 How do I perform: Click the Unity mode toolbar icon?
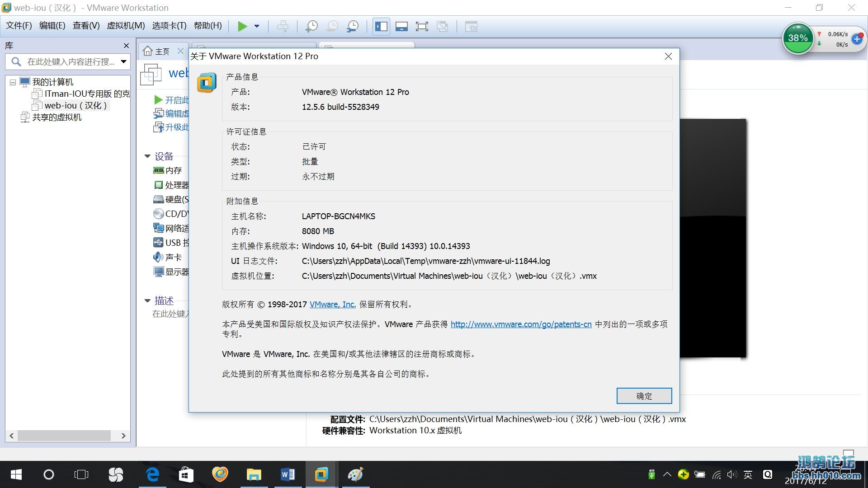tap(442, 26)
